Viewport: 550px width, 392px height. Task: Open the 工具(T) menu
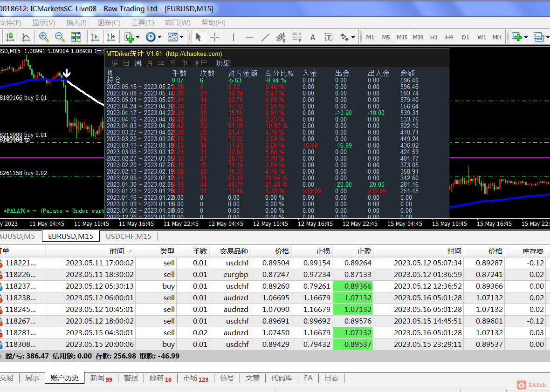click(143, 22)
